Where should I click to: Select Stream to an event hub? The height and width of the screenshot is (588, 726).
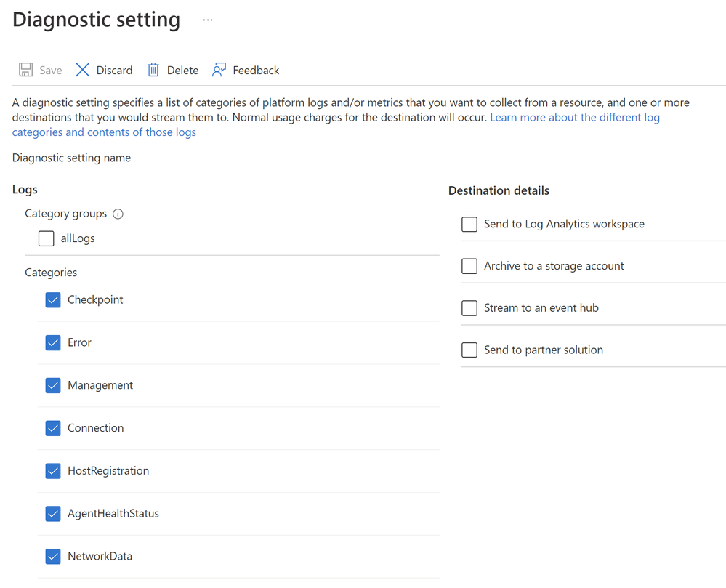click(x=469, y=308)
